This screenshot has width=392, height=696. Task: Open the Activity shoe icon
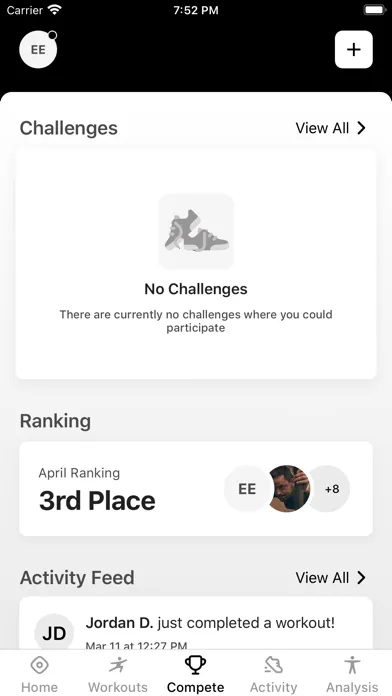[273, 665]
